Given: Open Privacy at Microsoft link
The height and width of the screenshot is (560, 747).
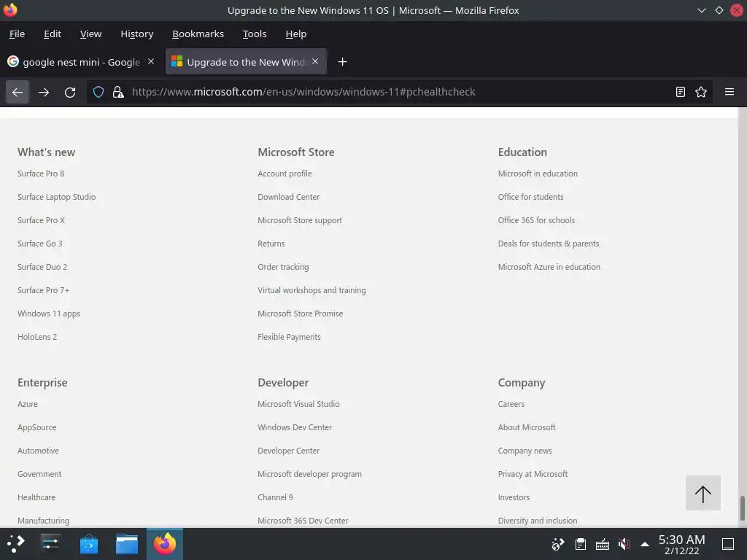Looking at the screenshot, I should tap(533, 474).
